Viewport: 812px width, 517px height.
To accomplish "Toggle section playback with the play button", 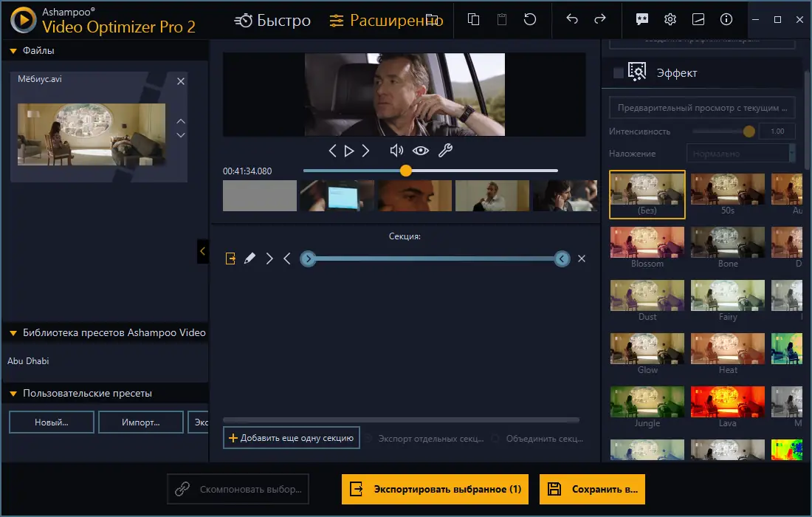I will (348, 150).
